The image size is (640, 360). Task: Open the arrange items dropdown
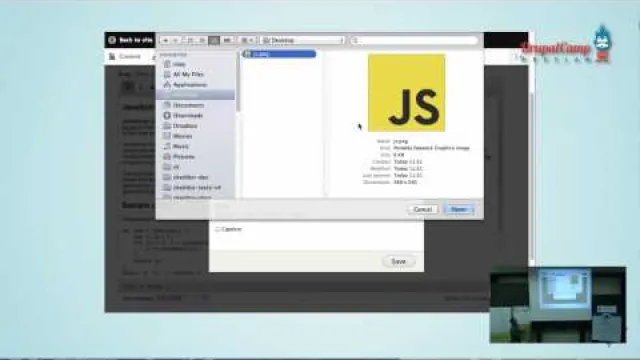click(x=247, y=40)
